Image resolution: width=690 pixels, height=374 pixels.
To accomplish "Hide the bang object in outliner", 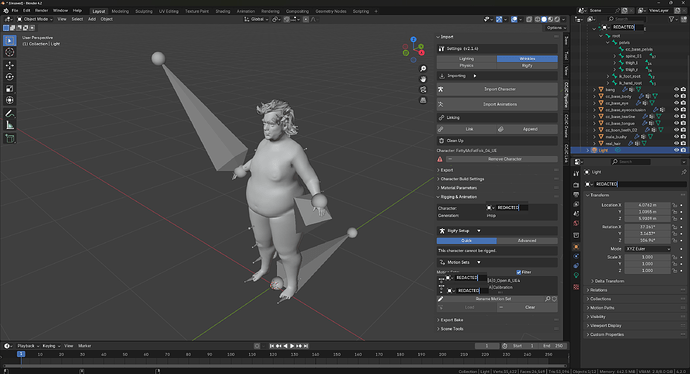I will (x=676, y=89).
